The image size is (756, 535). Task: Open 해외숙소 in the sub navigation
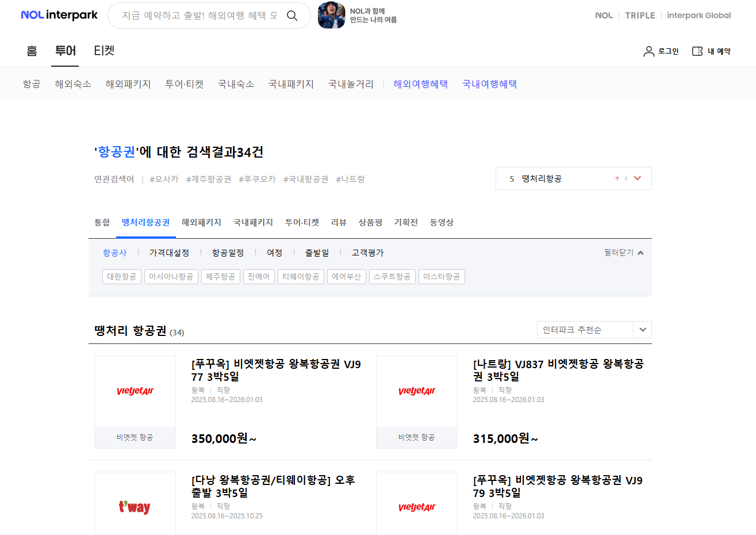point(73,84)
